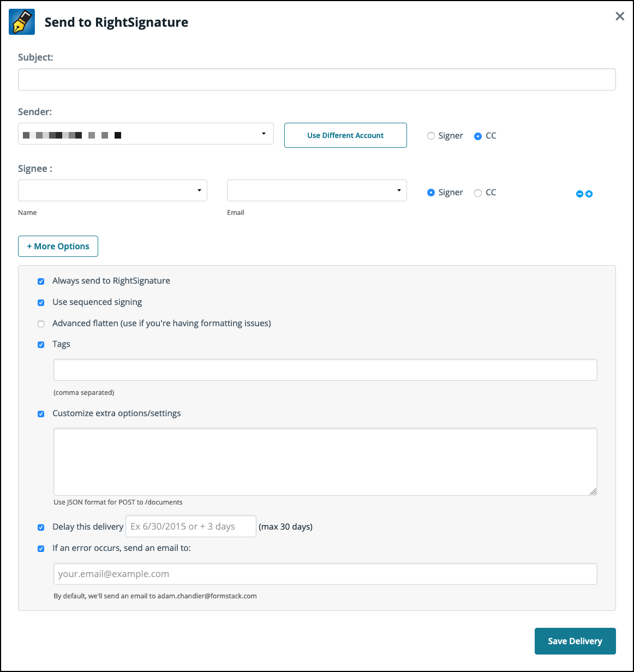Image resolution: width=634 pixels, height=672 pixels.
Task: Click the Tags input field
Action: pyautogui.click(x=325, y=370)
